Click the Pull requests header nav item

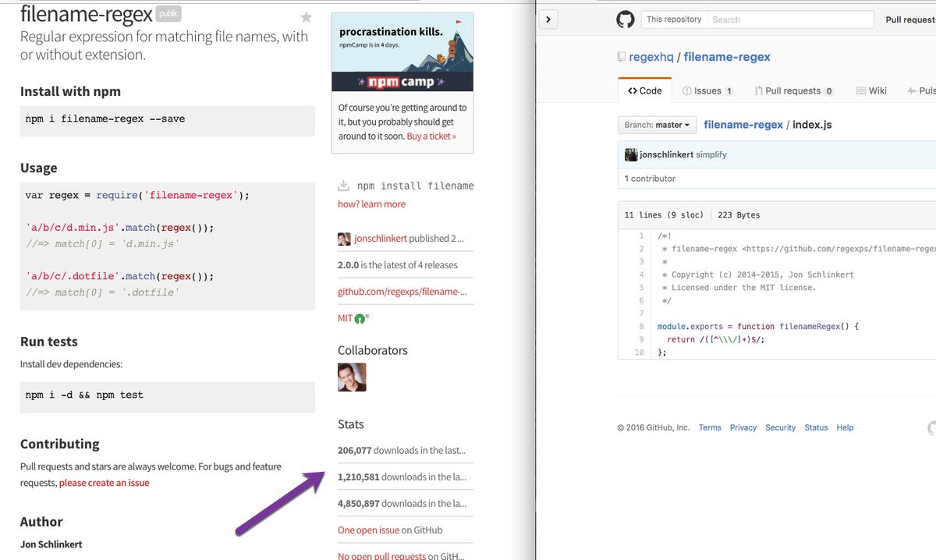910,19
